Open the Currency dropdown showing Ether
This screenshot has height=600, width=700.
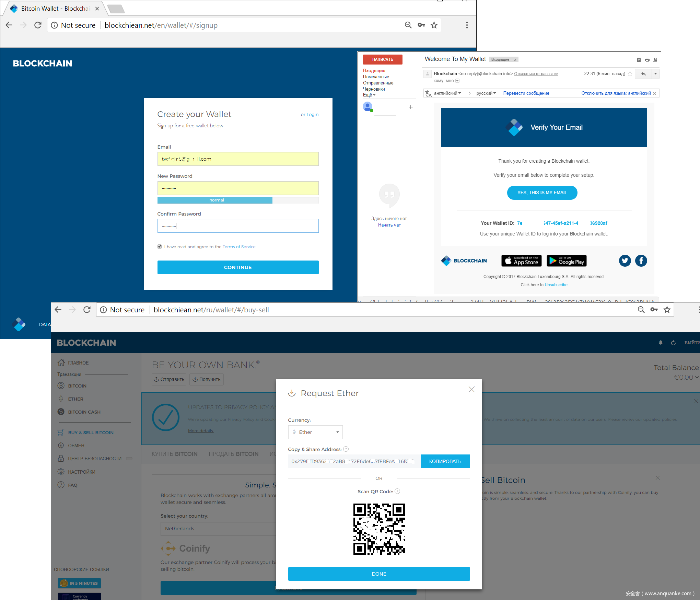point(315,432)
